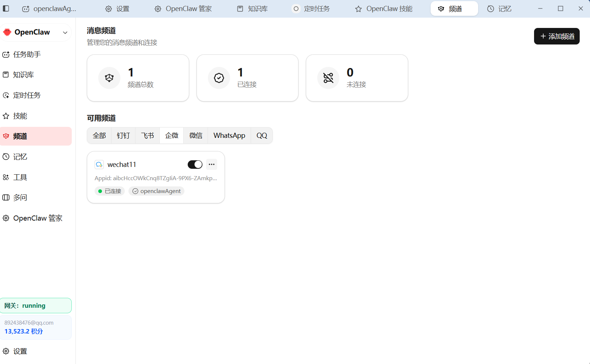Image resolution: width=590 pixels, height=364 pixels.
Task: Click the 频道总数 stat card icon
Action: pyautogui.click(x=109, y=78)
